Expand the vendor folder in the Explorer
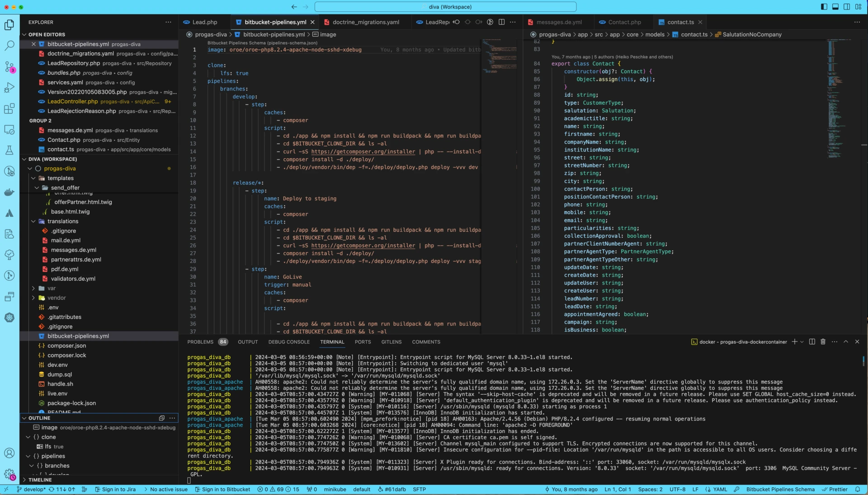 (57, 298)
